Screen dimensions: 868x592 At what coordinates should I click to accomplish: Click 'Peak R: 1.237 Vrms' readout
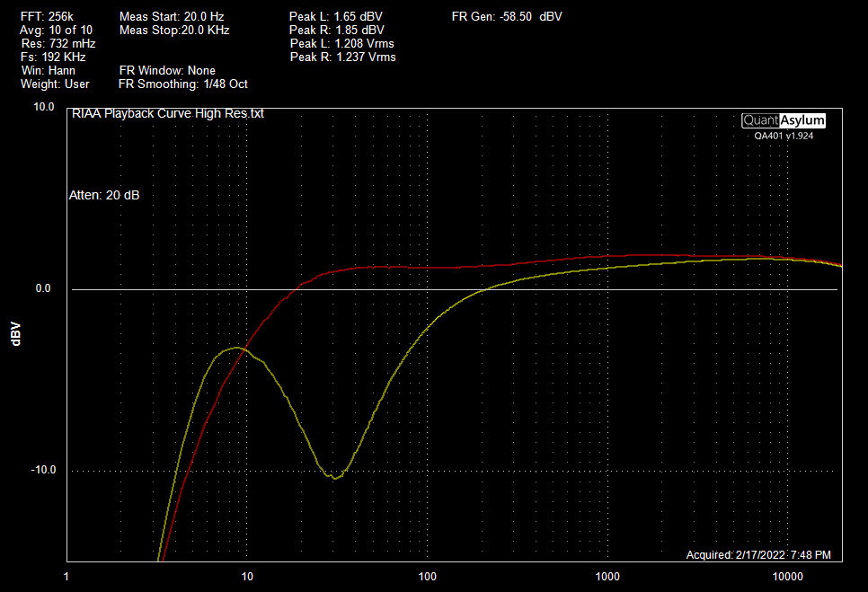coord(343,57)
